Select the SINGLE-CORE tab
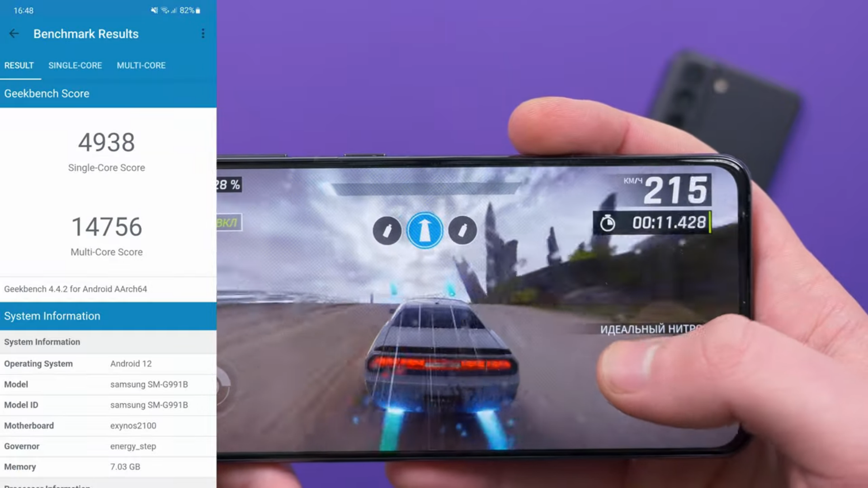The height and width of the screenshot is (488, 868). pyautogui.click(x=75, y=65)
